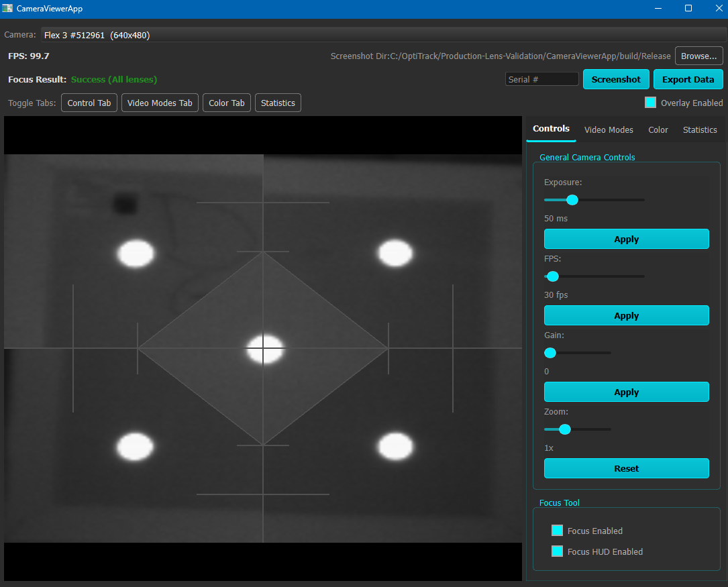
Task: Toggle the Video Modes Tab visibility
Action: pyautogui.click(x=160, y=102)
